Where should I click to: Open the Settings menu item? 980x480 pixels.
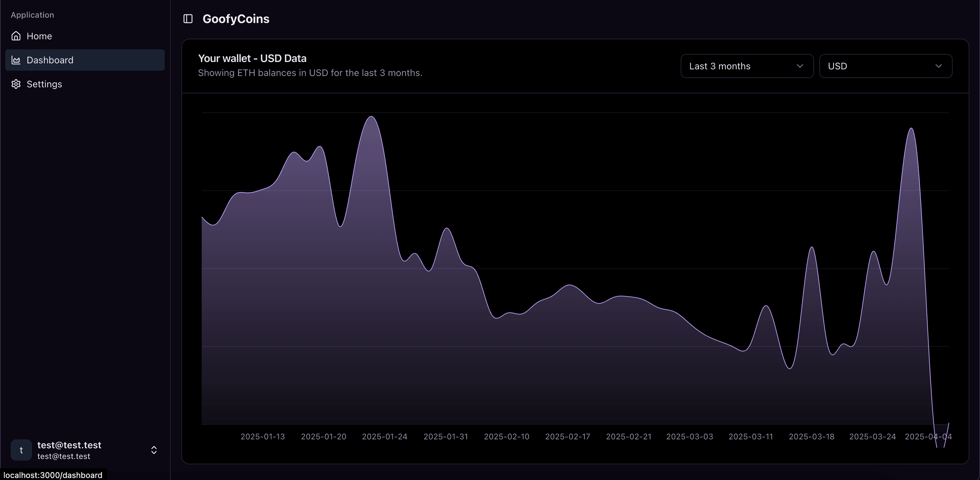pos(44,84)
